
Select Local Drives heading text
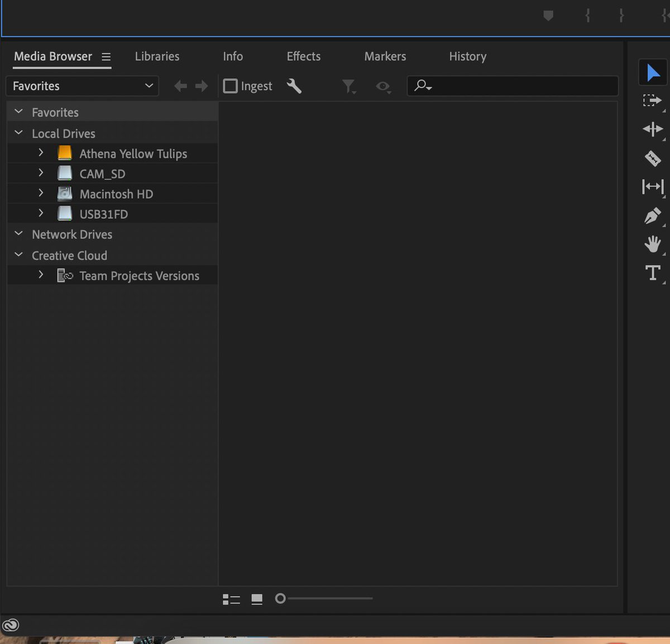tap(64, 133)
